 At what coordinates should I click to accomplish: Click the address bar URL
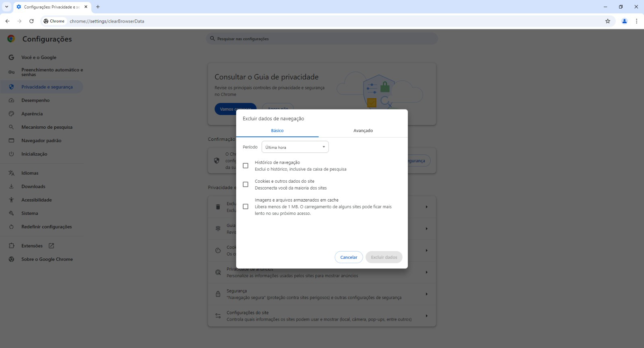(107, 21)
